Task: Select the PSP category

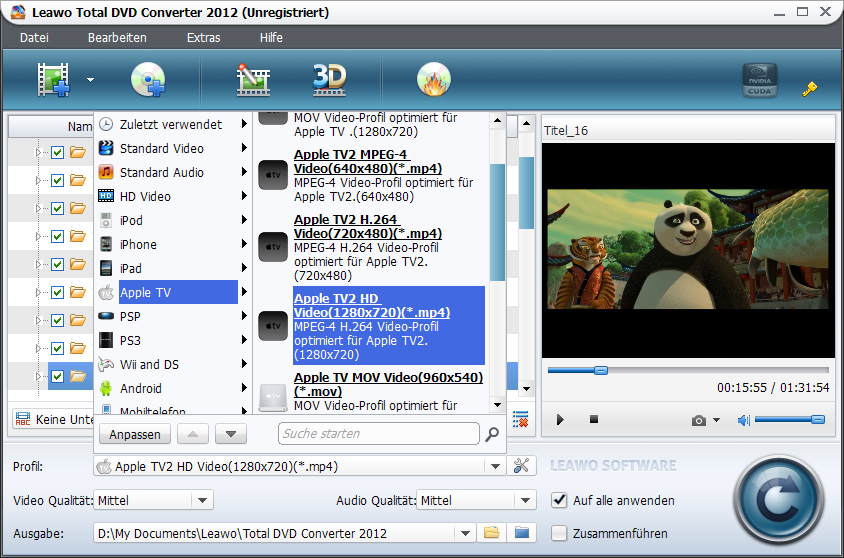Action: [173, 316]
